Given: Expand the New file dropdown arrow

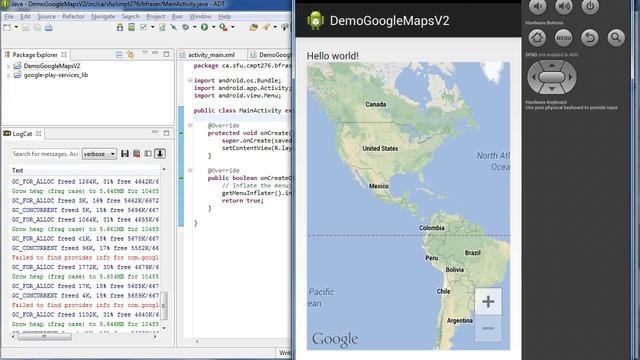Looking at the screenshot, I should [x=16, y=27].
